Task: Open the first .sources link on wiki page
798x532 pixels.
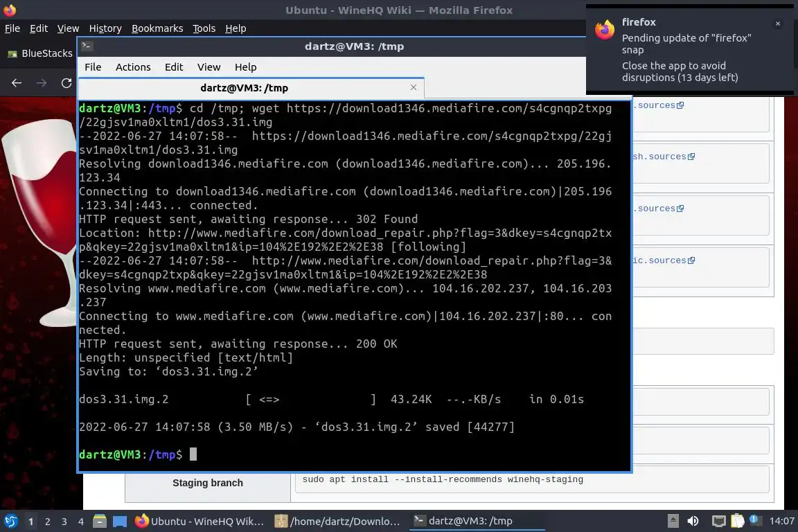Action: (659, 105)
